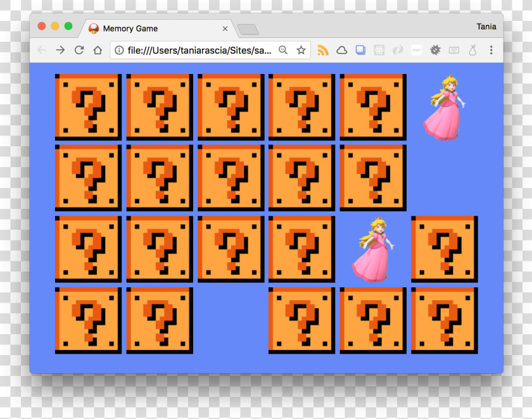The height and width of the screenshot is (419, 532).
Task: Click the zoom magnifier icon in address bar
Action: [x=283, y=50]
